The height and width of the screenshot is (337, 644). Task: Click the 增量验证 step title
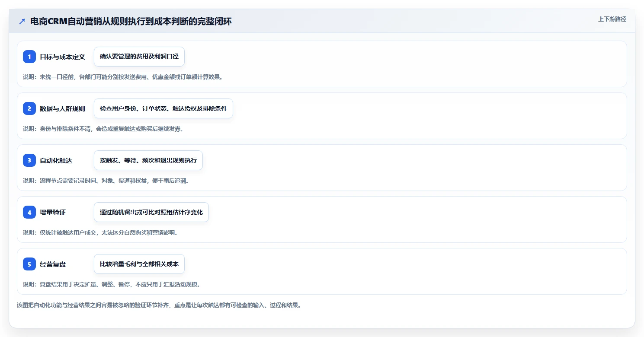pyautogui.click(x=53, y=212)
